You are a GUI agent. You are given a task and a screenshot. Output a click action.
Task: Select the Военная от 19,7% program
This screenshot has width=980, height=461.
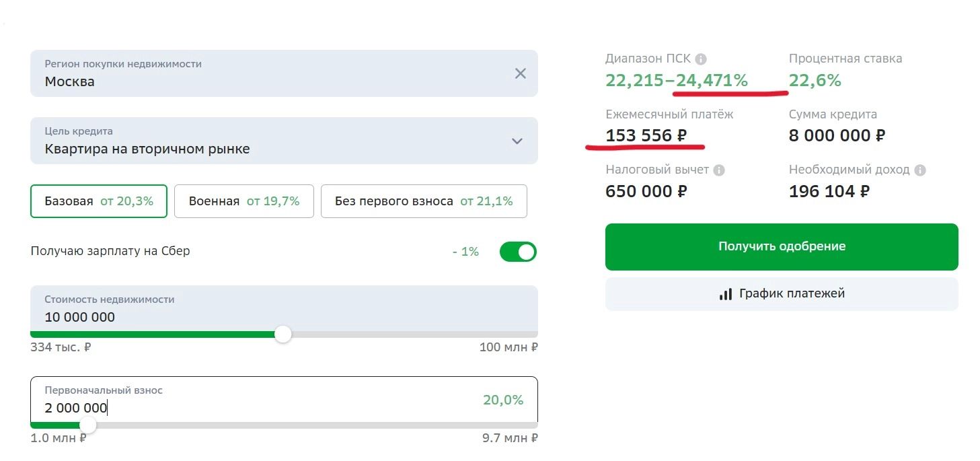[x=243, y=201]
